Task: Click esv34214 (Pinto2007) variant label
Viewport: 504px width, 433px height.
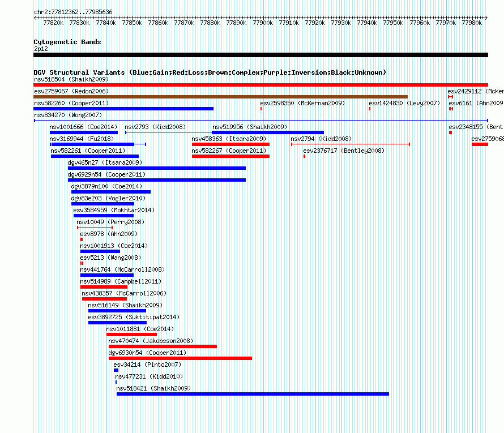Action: point(148,365)
